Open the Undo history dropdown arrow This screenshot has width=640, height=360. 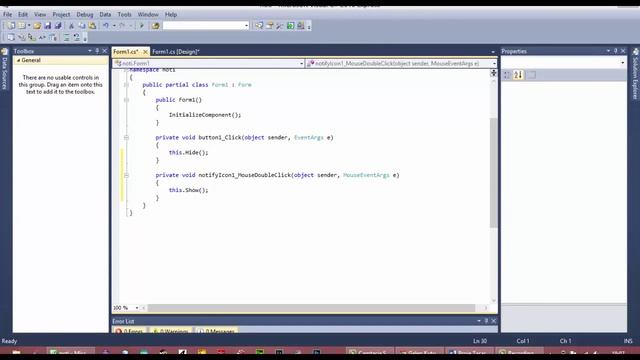pos(114,26)
